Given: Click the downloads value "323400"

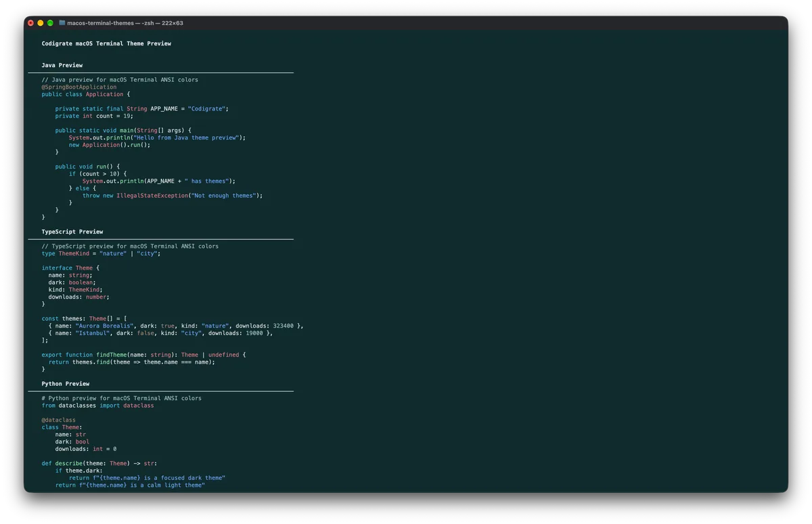Looking at the screenshot, I should pyautogui.click(x=283, y=326).
